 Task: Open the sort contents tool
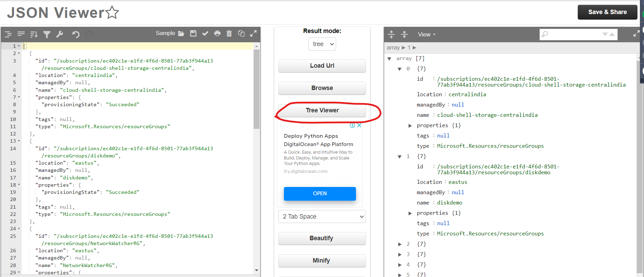pyautogui.click(x=34, y=34)
